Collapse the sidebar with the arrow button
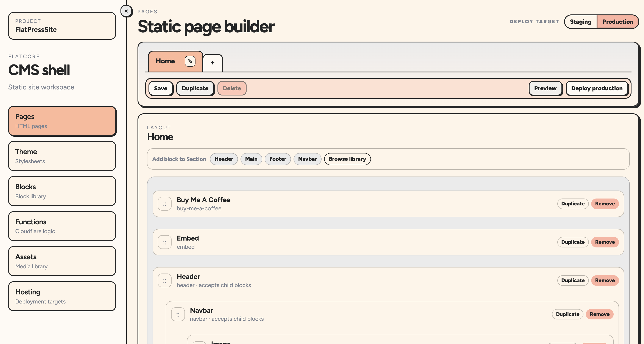 pos(126,11)
